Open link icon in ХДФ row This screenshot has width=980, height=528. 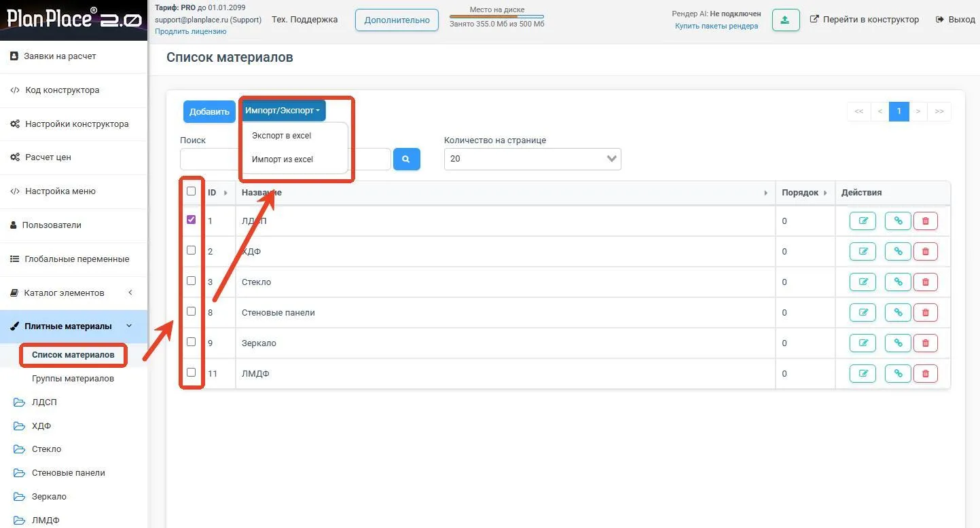[x=898, y=252]
